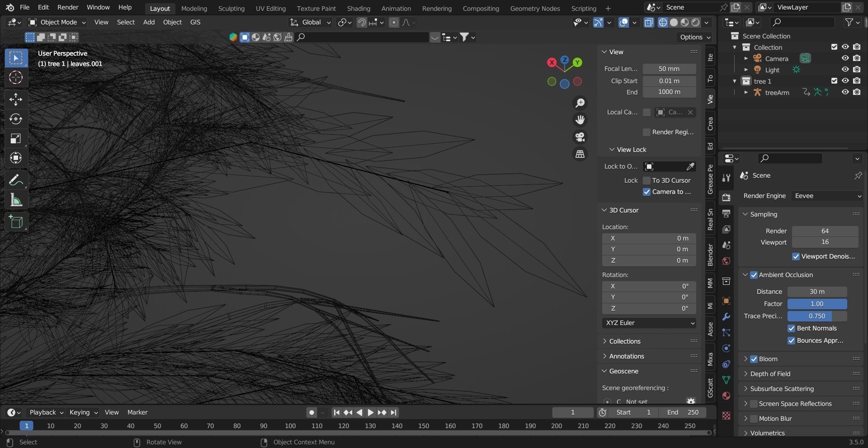This screenshot has width=868, height=448.
Task: Uncheck Bent Normals
Action: pyautogui.click(x=791, y=328)
